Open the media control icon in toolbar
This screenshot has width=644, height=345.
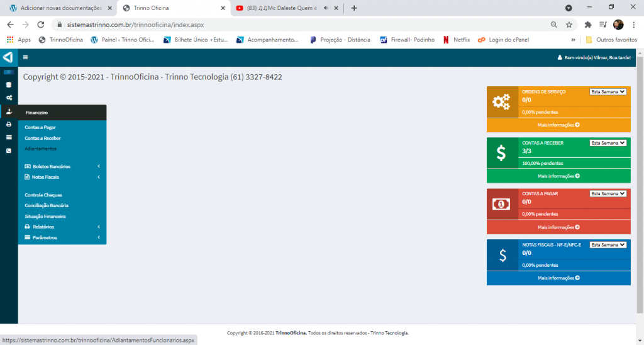click(x=603, y=25)
